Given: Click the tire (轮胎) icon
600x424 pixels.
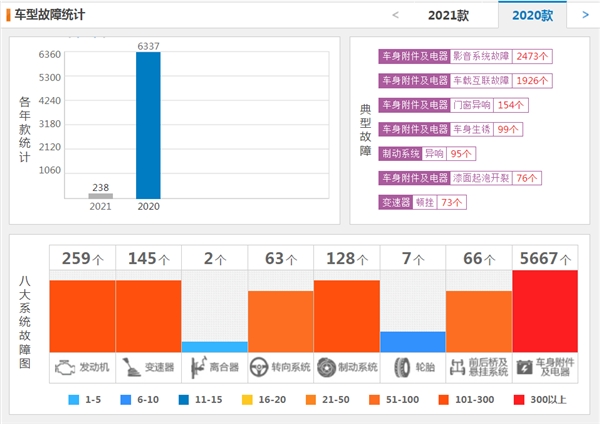Looking at the screenshot, I should coord(402,367).
